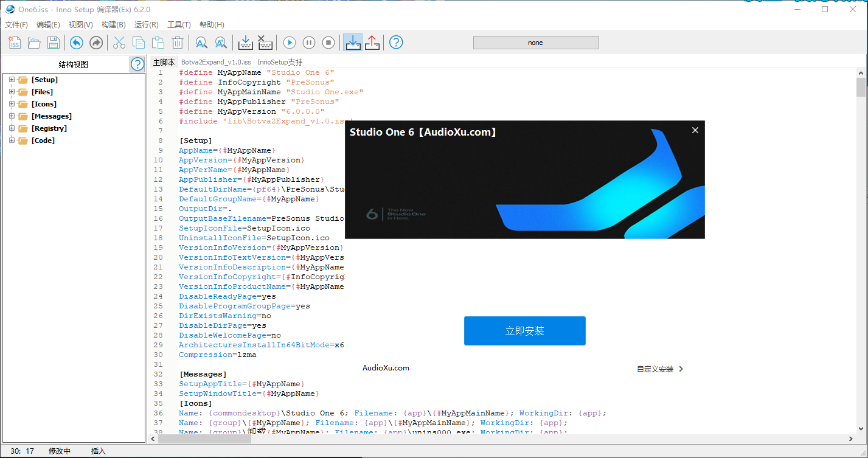Image resolution: width=868 pixels, height=458 pixels.
Task: Stop the compile
Action: pos(265,43)
